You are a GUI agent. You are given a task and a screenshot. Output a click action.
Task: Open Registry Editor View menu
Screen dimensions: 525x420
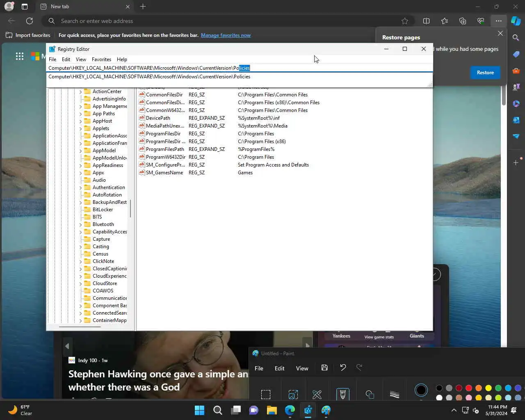click(x=81, y=59)
